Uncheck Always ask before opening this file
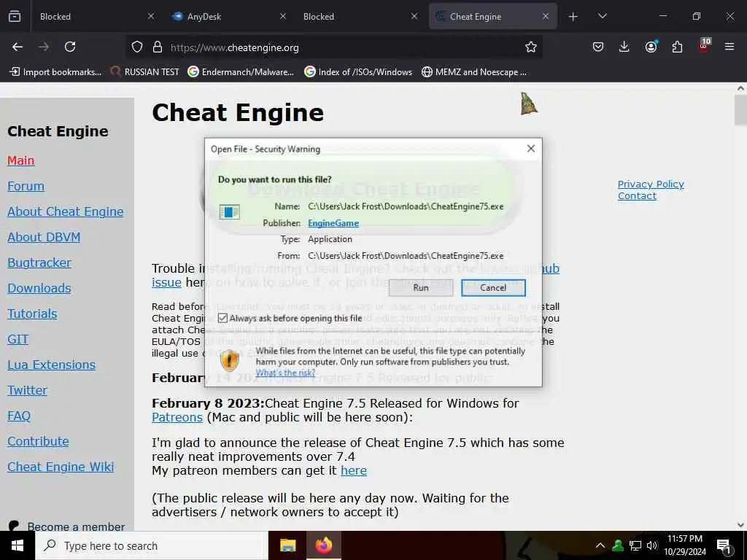Screen dimensions: 747x560 click(222, 318)
